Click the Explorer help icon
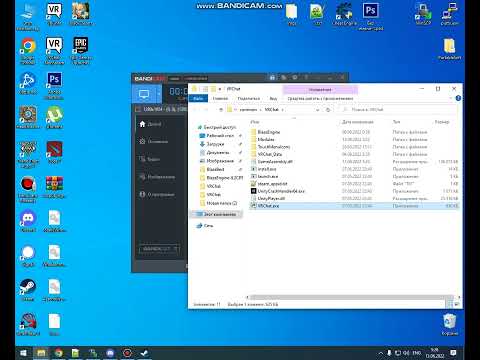Image resolution: width=480 pixels, height=360 pixels. (458, 98)
